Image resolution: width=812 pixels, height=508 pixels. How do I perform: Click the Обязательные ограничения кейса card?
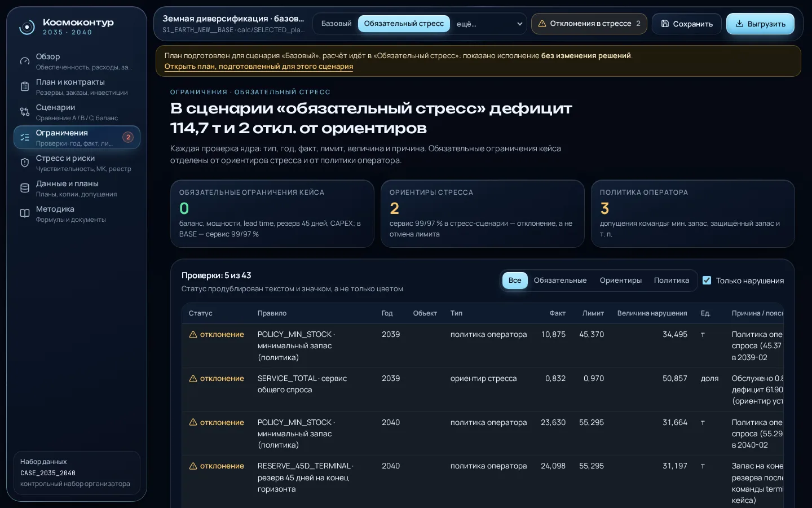point(272,214)
